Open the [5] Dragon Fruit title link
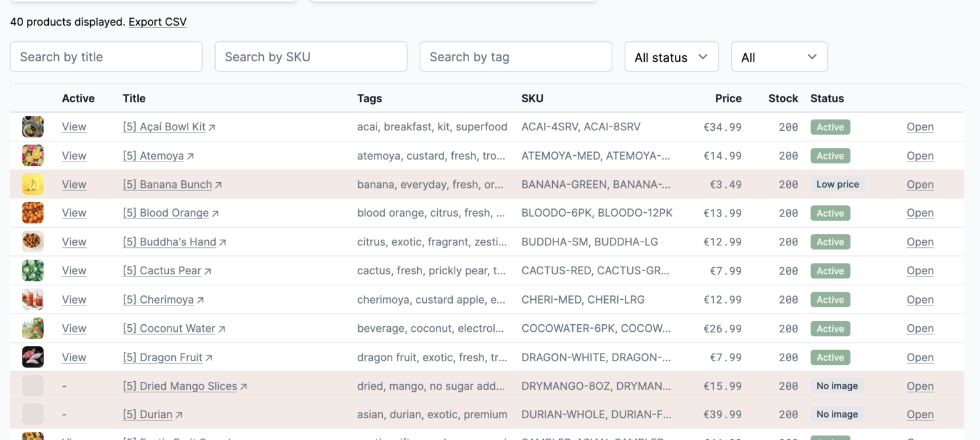 tap(168, 357)
